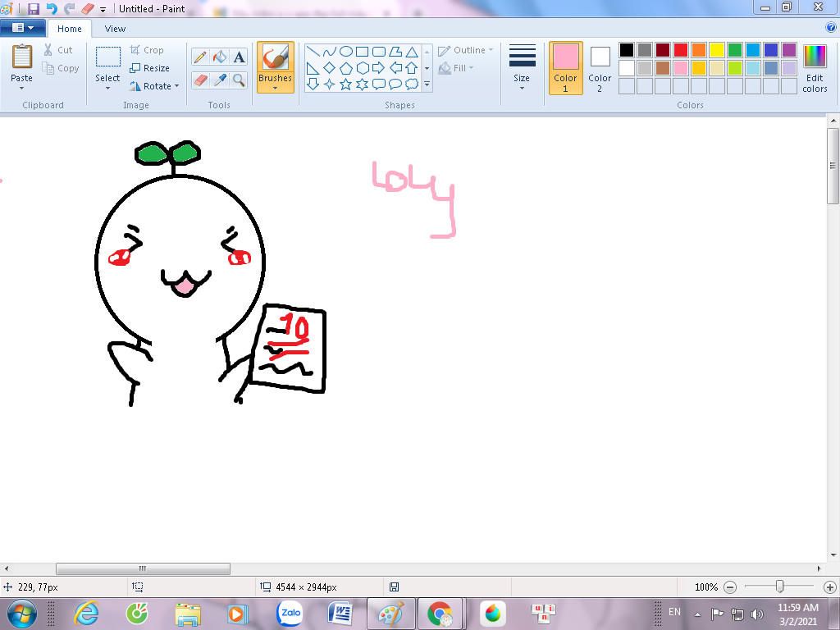Click the zoom out minus button
Image resolution: width=840 pixels, height=630 pixels.
(729, 587)
